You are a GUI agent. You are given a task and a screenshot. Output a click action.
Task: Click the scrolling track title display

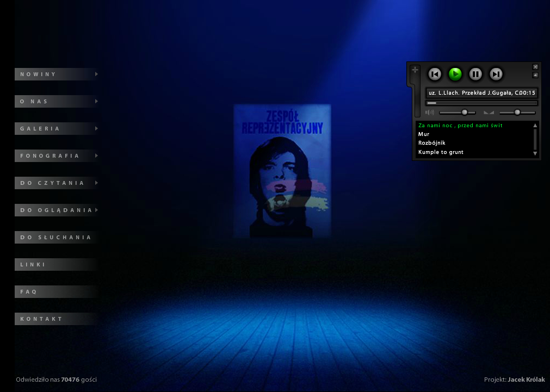click(x=481, y=93)
